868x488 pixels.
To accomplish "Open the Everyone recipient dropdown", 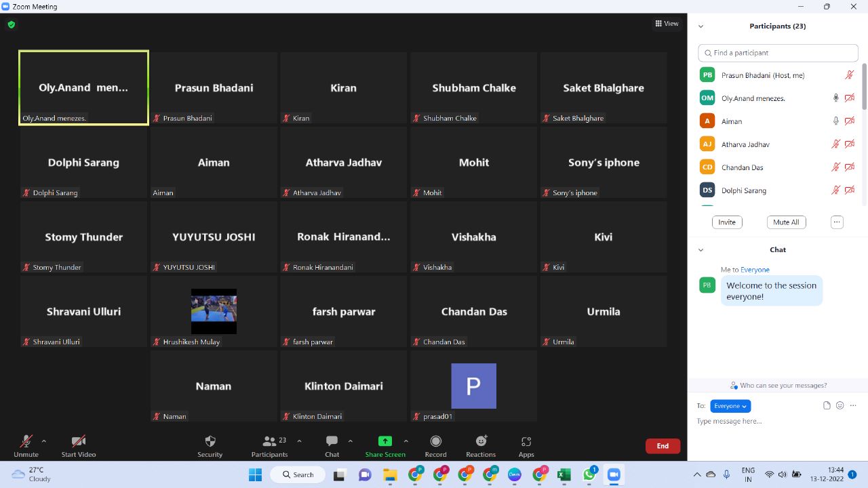I will (730, 406).
